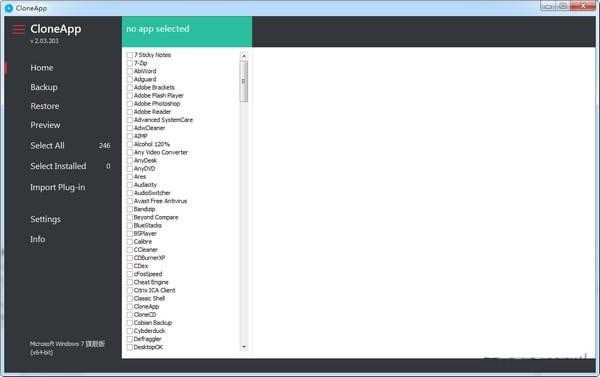This screenshot has height=377, width=600.
Task: Enable the AbiWord checkbox
Action: (x=130, y=71)
